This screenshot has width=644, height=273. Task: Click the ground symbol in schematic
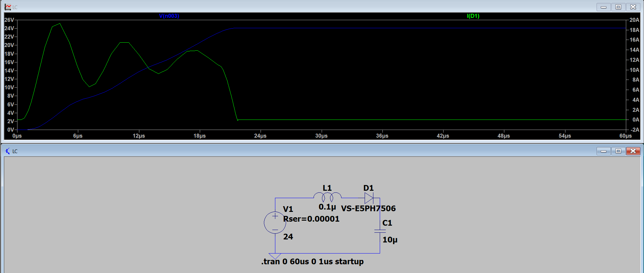[x=275, y=256]
